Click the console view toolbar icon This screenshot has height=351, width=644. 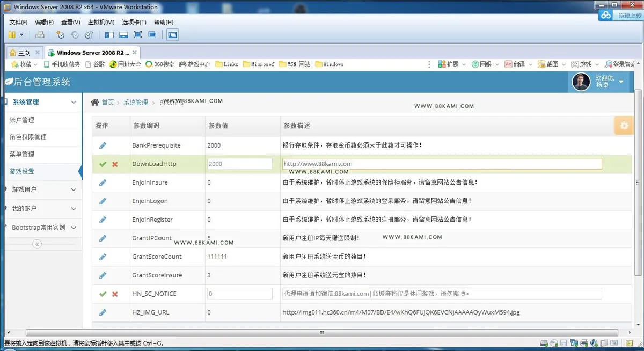[172, 35]
